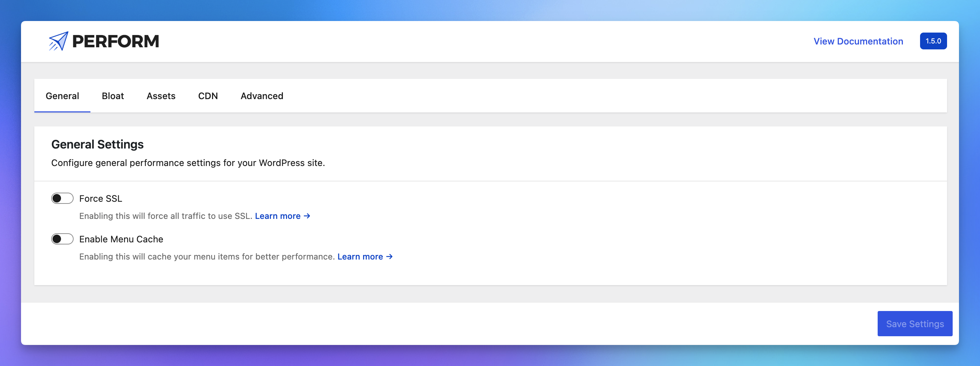980x366 pixels.
Task: Click the paper plane logo icon
Action: [59, 41]
